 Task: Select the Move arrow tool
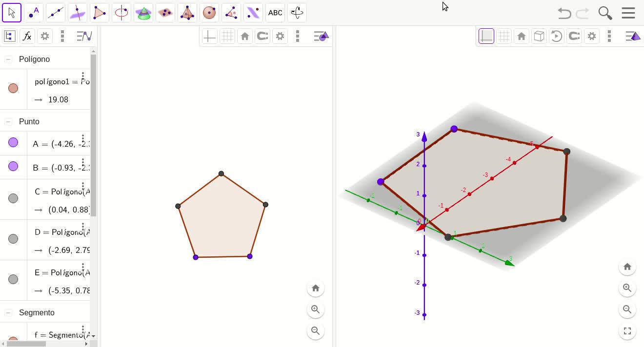pos(12,13)
